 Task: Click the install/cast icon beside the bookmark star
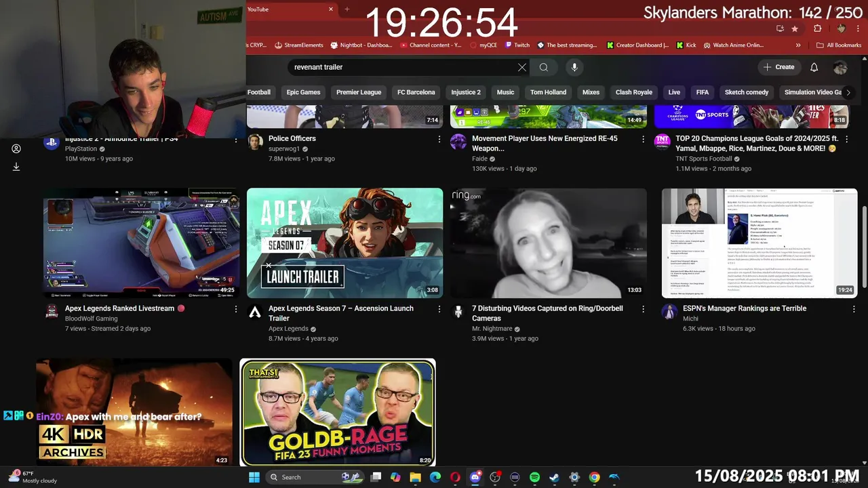click(x=780, y=28)
